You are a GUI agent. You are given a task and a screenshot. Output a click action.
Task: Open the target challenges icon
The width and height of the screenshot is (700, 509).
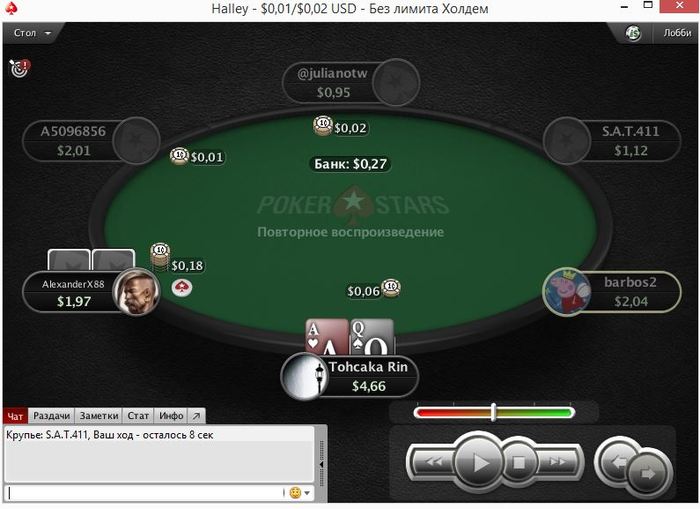[19, 67]
